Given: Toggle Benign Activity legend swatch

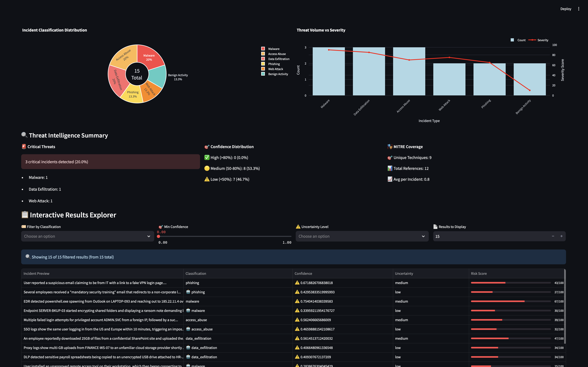Looking at the screenshot, I should click(263, 74).
